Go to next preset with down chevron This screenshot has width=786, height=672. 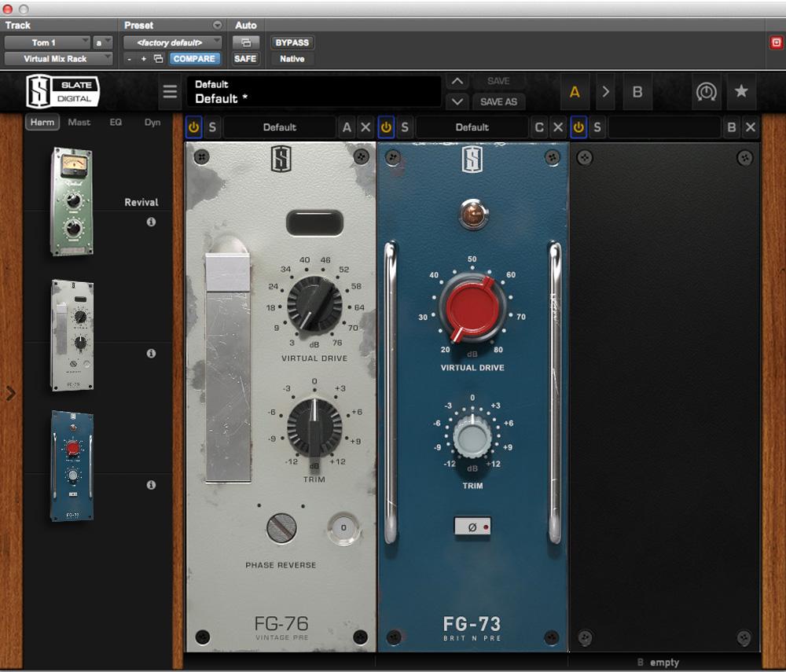click(457, 101)
